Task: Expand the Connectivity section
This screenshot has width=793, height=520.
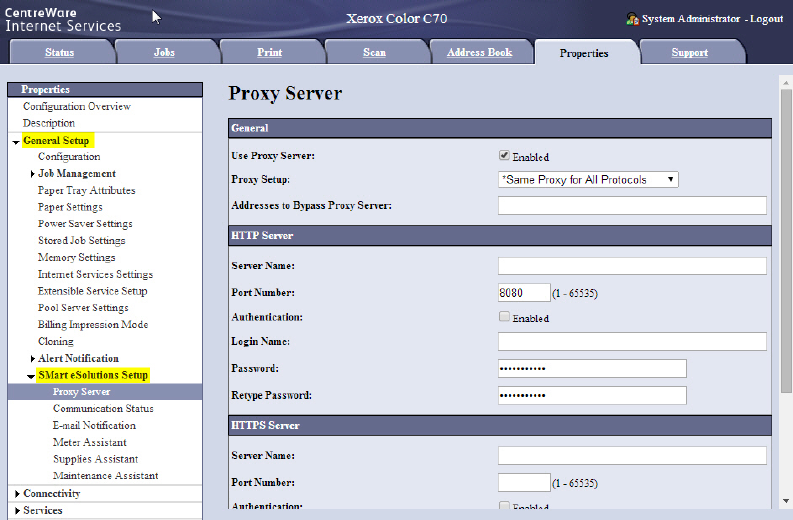Action: 17,494
